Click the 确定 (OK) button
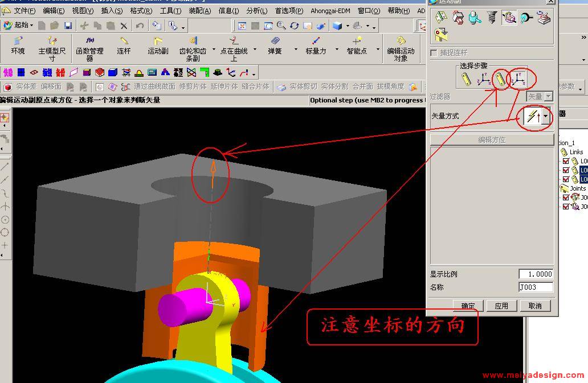Viewport: 588px width, 383px height. click(468, 306)
